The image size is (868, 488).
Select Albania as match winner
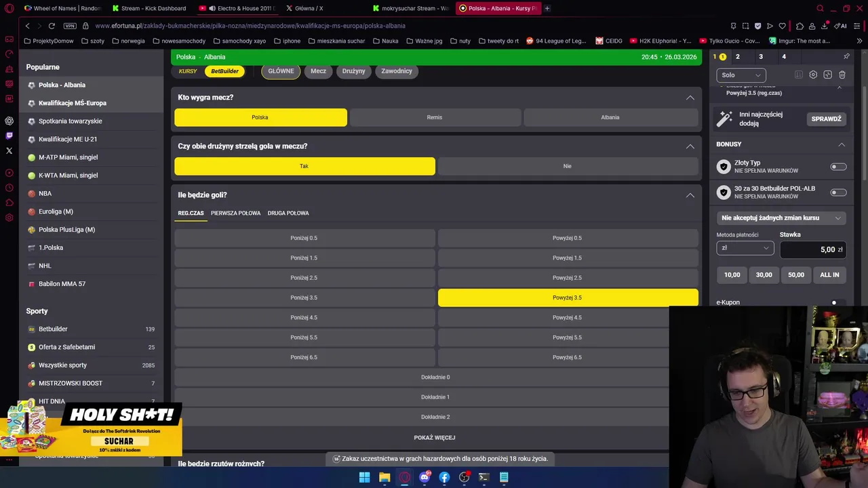coord(610,117)
